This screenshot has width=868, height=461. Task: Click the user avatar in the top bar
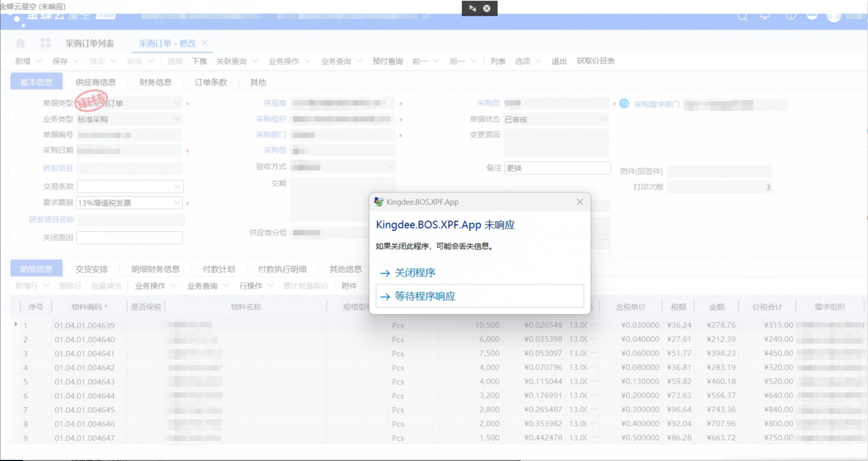[834, 16]
